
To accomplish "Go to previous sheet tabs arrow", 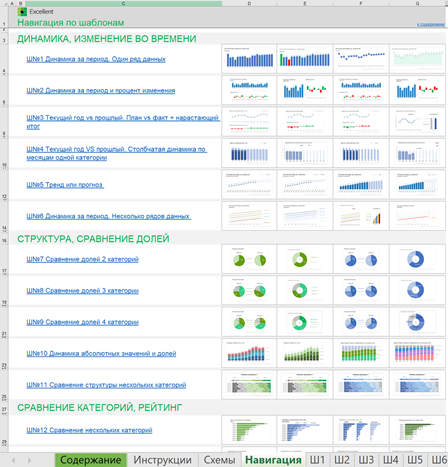I will click(13, 460).
